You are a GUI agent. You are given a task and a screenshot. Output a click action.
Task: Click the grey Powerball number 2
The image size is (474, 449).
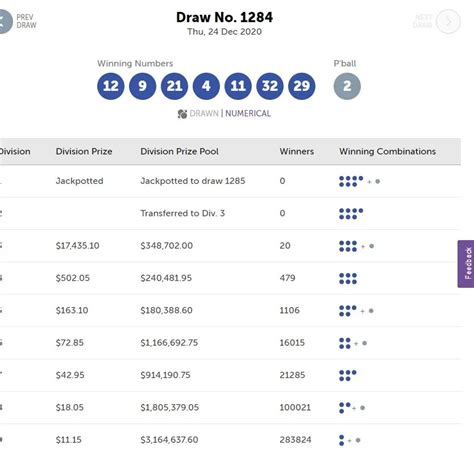tap(347, 86)
